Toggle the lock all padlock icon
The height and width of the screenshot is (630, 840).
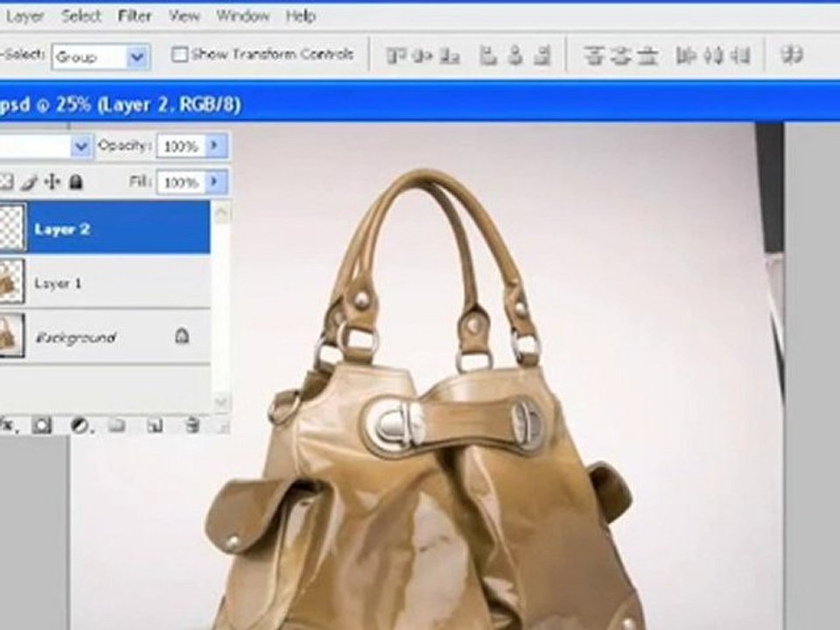tap(76, 182)
